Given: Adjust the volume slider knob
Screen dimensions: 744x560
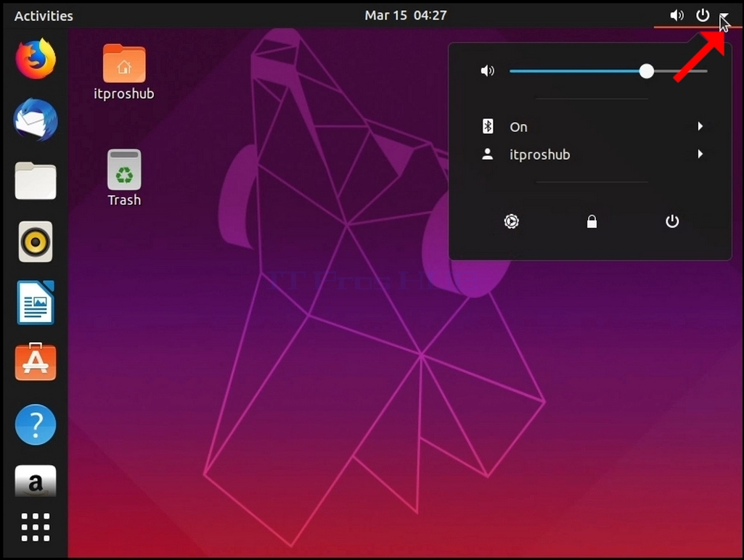Looking at the screenshot, I should point(646,71).
